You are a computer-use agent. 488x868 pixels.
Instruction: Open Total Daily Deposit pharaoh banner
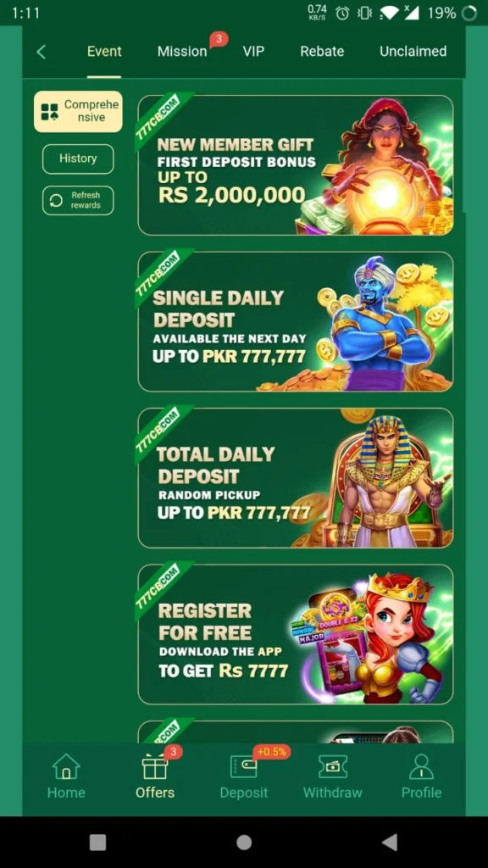[296, 478]
